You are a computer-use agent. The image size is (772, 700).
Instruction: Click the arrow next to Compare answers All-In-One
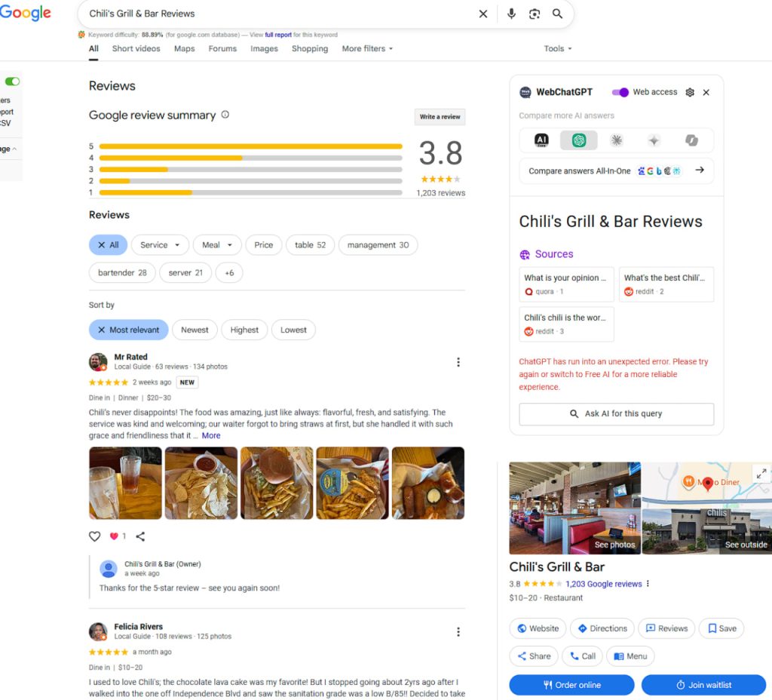[x=699, y=170]
